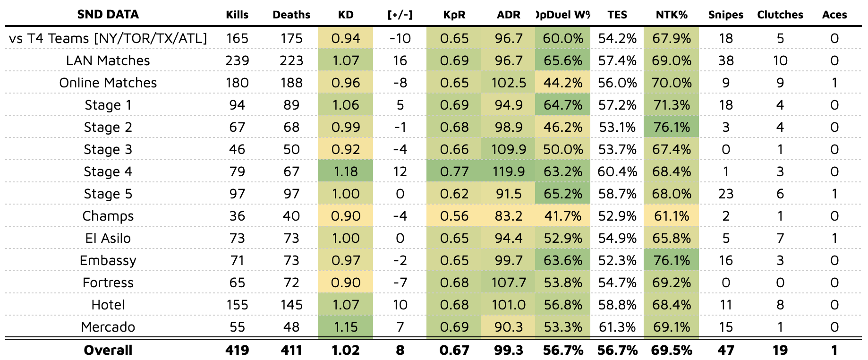Select the Clutches column header
This screenshot has width=868, height=360.
coord(780,15)
